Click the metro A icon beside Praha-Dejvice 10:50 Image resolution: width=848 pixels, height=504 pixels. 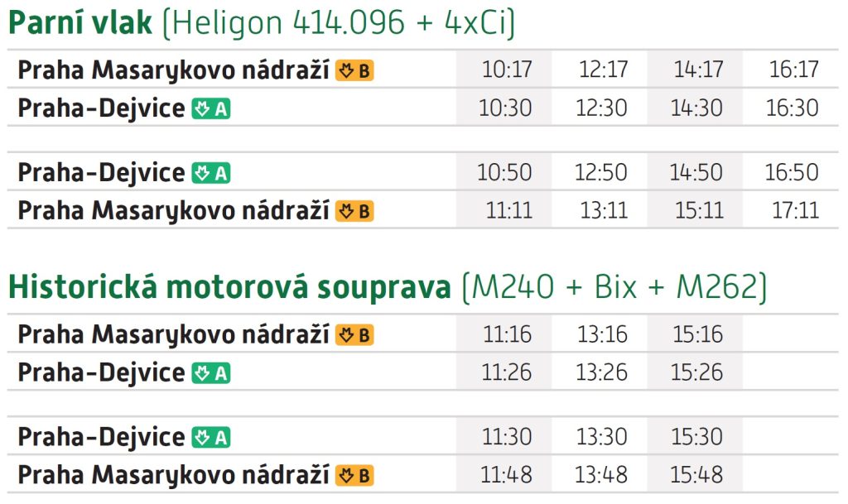(x=211, y=174)
